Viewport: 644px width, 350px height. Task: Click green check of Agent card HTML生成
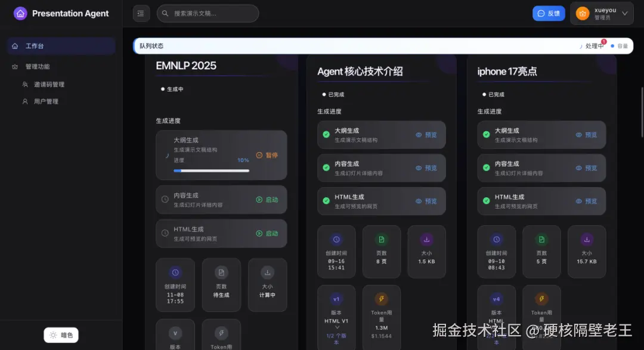[x=326, y=201]
